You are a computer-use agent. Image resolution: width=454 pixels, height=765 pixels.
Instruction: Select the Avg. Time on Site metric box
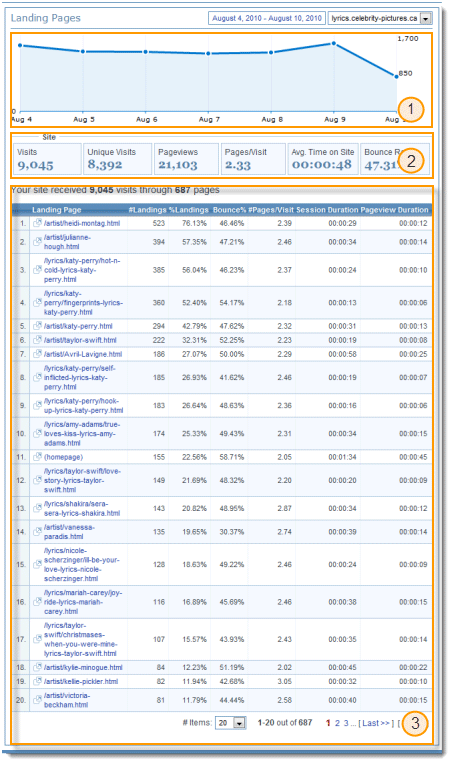tap(323, 159)
